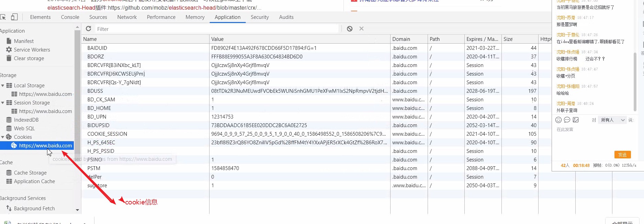Select baidu.com under Cookies
Screen dimensions: 644x224
45,145
